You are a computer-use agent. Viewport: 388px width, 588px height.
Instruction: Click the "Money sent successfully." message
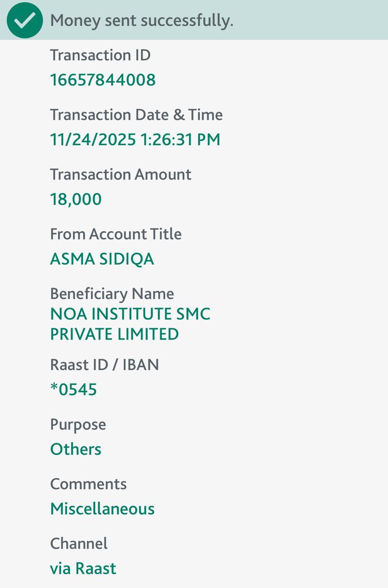142,20
